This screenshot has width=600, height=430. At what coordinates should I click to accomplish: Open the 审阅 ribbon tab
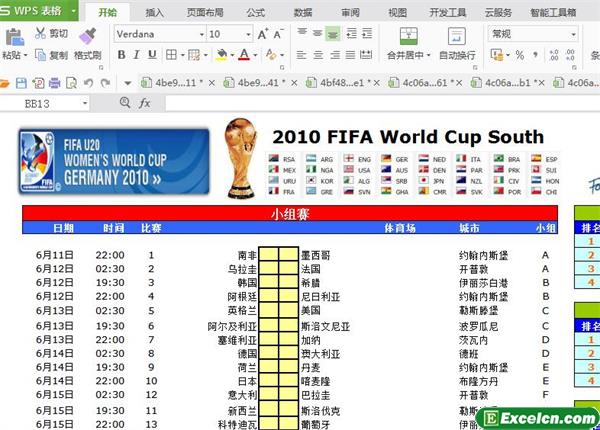(x=351, y=13)
